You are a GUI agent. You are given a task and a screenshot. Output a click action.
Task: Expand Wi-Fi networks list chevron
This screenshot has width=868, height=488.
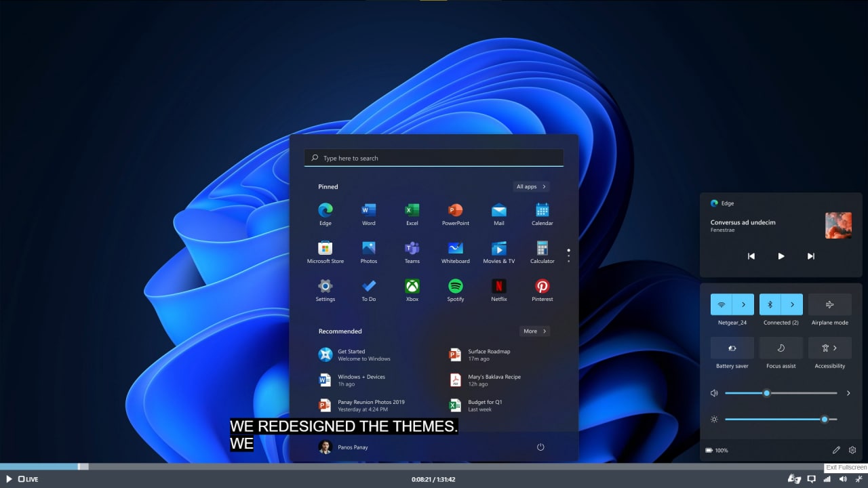click(x=743, y=304)
